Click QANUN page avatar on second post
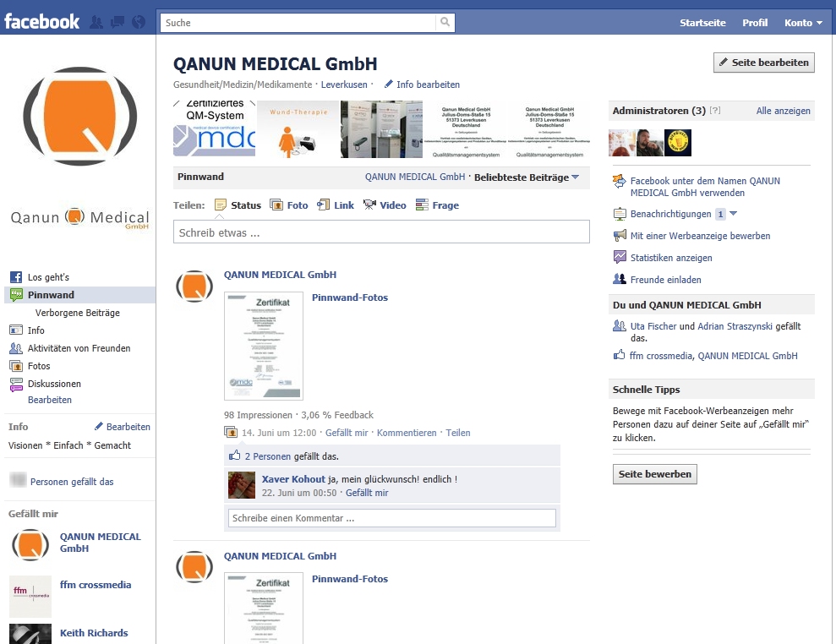836x644 pixels. [x=194, y=567]
